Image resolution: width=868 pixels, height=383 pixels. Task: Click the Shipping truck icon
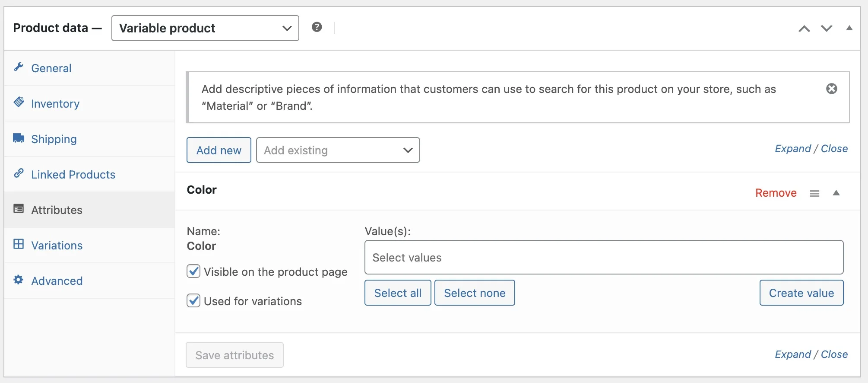[19, 138]
